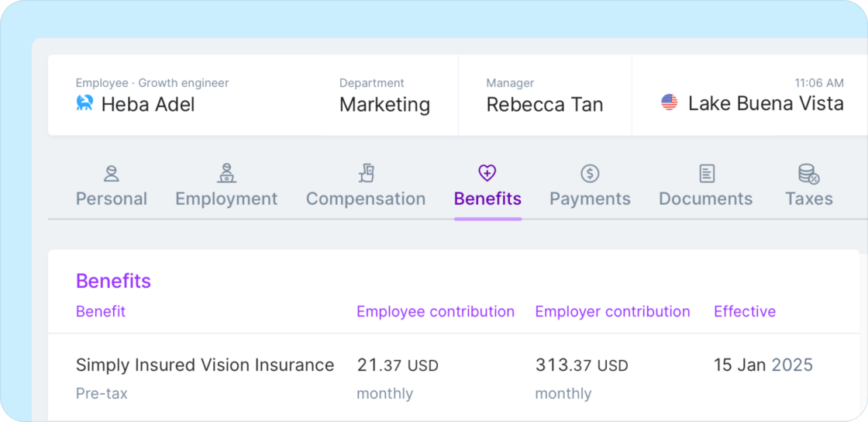Click the Employee contribution column header

tap(436, 311)
